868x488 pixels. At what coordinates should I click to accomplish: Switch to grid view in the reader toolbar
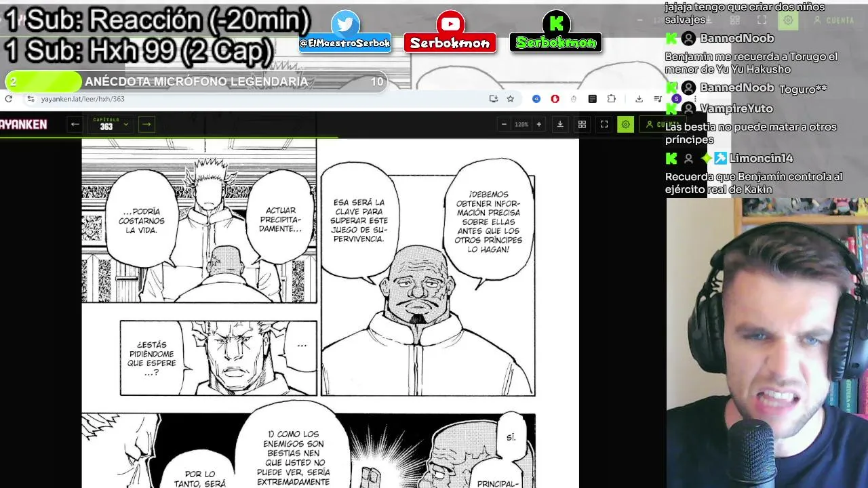(582, 124)
